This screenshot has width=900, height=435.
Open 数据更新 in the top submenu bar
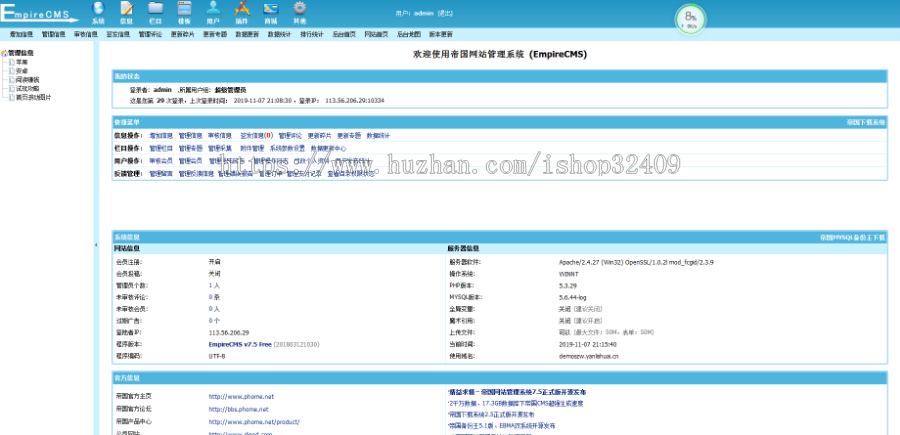tap(247, 34)
